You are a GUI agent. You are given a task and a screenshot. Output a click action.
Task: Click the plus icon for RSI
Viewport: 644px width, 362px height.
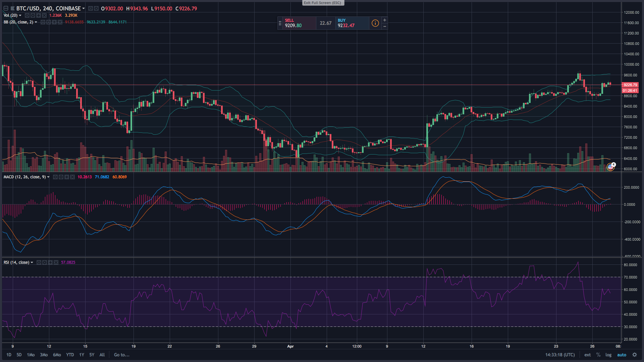click(50, 262)
